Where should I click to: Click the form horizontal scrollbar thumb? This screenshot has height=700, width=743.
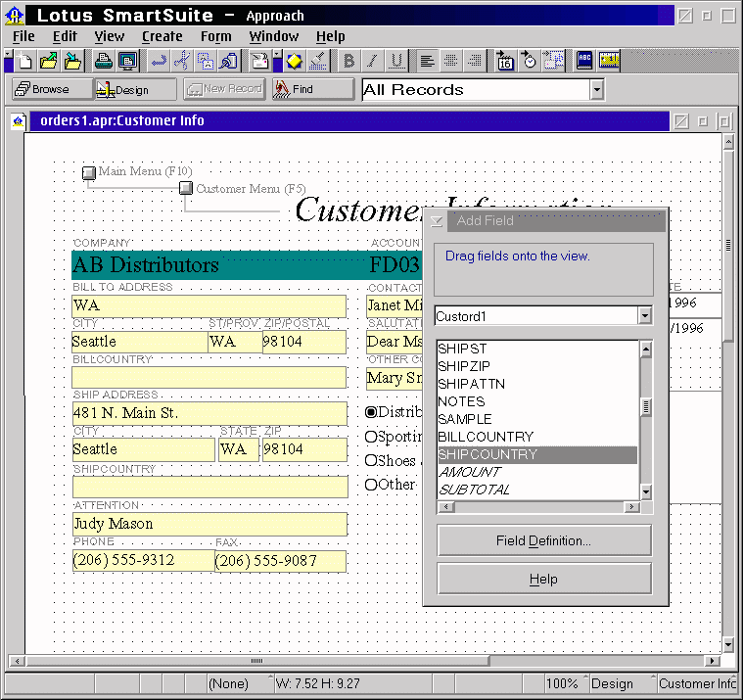pyautogui.click(x=256, y=661)
